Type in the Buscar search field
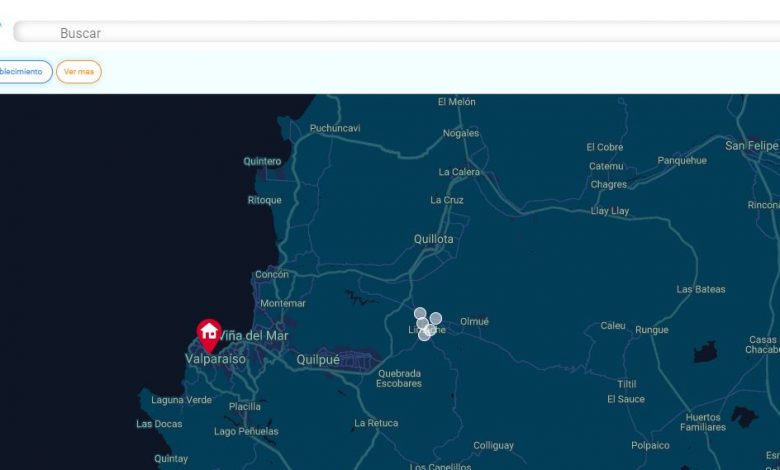This screenshot has height=470, width=780. (400, 33)
